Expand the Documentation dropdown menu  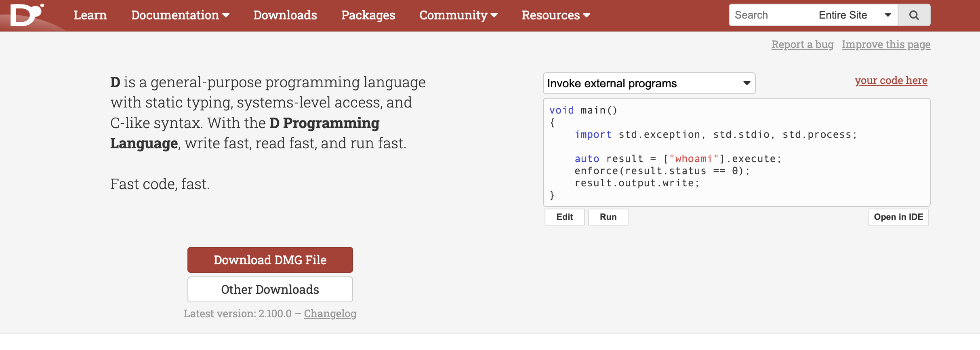(x=180, y=15)
